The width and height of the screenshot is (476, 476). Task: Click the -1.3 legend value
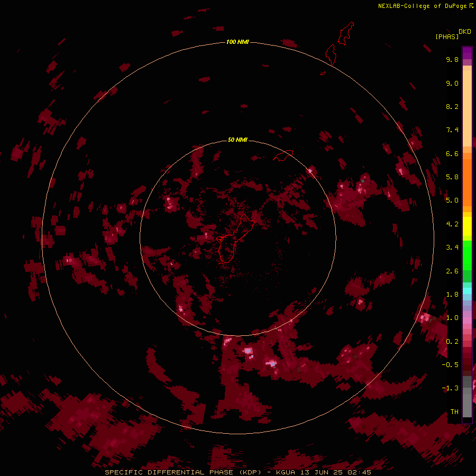coord(450,388)
